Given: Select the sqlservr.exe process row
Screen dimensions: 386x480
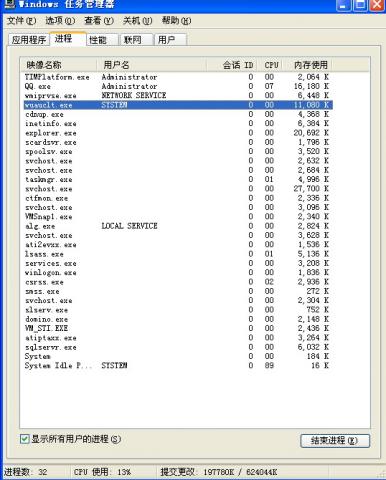Looking at the screenshot, I should pos(178,347).
